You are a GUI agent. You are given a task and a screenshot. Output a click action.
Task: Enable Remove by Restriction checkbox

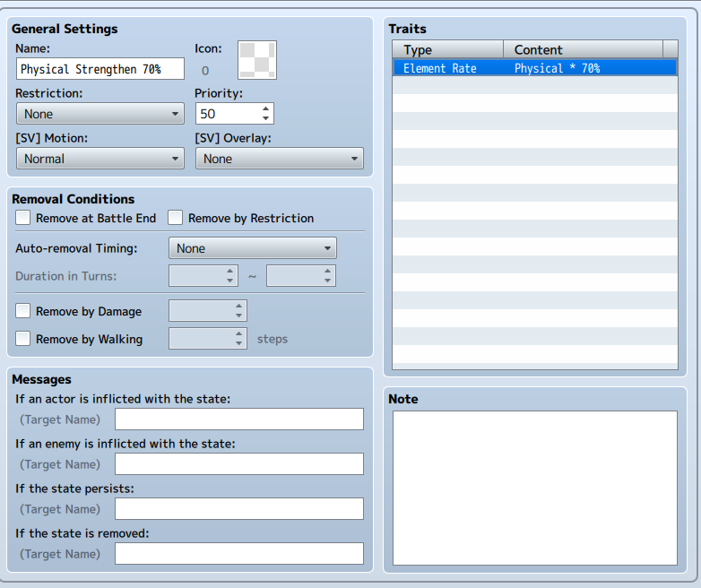[x=176, y=218]
